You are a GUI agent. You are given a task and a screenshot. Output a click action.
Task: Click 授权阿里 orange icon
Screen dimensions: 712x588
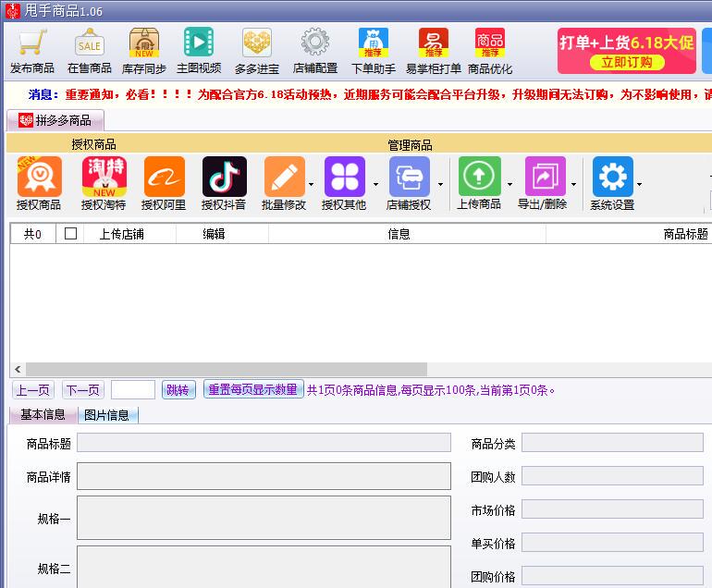[x=165, y=177]
